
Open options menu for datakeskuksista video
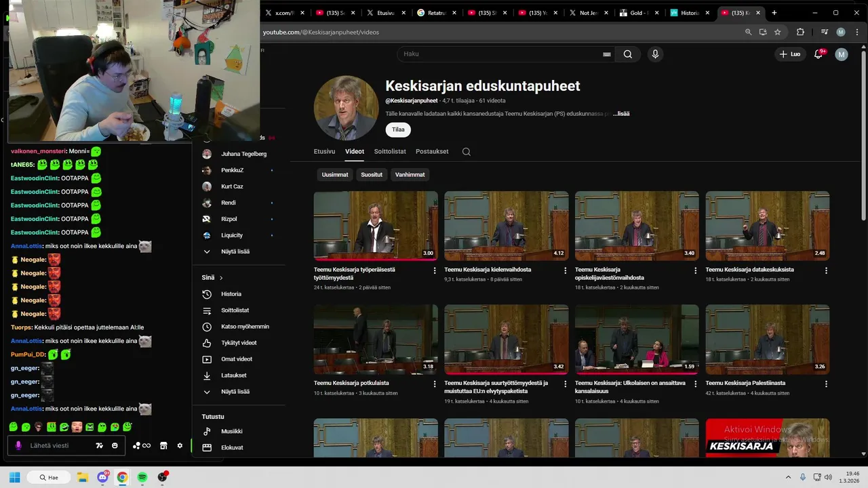click(826, 270)
